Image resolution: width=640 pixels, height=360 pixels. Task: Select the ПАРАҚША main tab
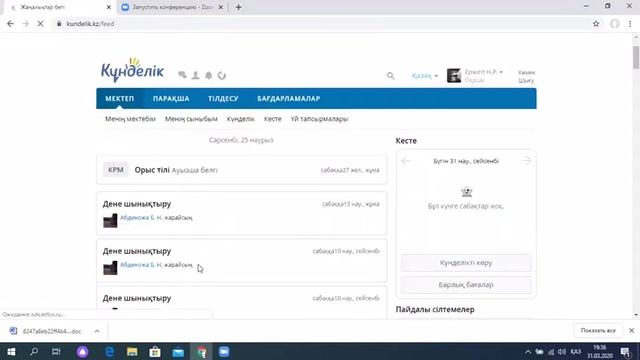171,98
